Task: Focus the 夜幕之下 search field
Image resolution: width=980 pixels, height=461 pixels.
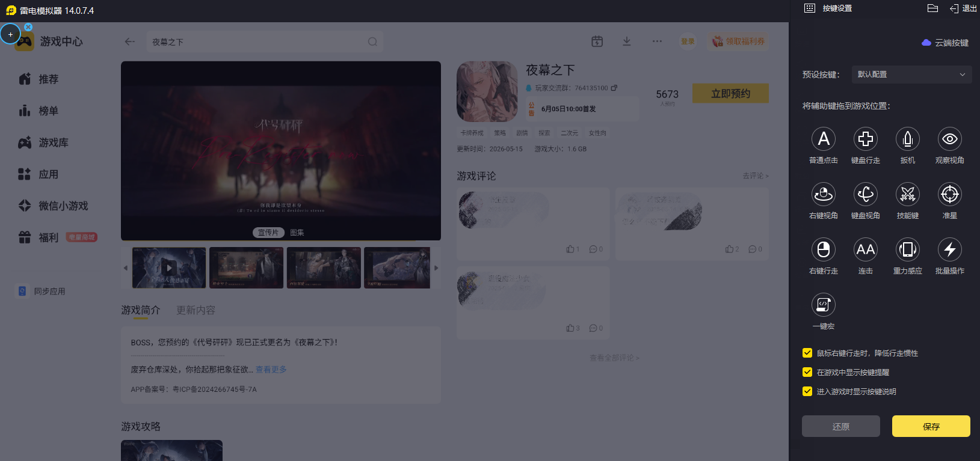Action: (x=265, y=41)
